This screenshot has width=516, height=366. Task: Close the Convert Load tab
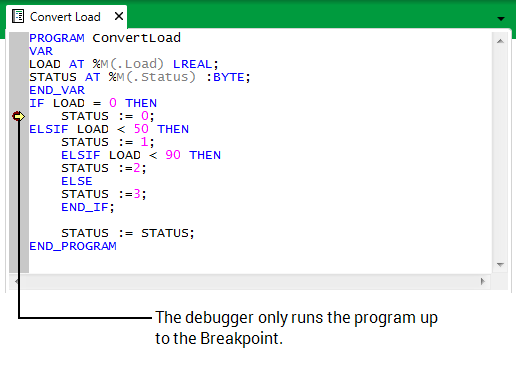[x=119, y=16]
